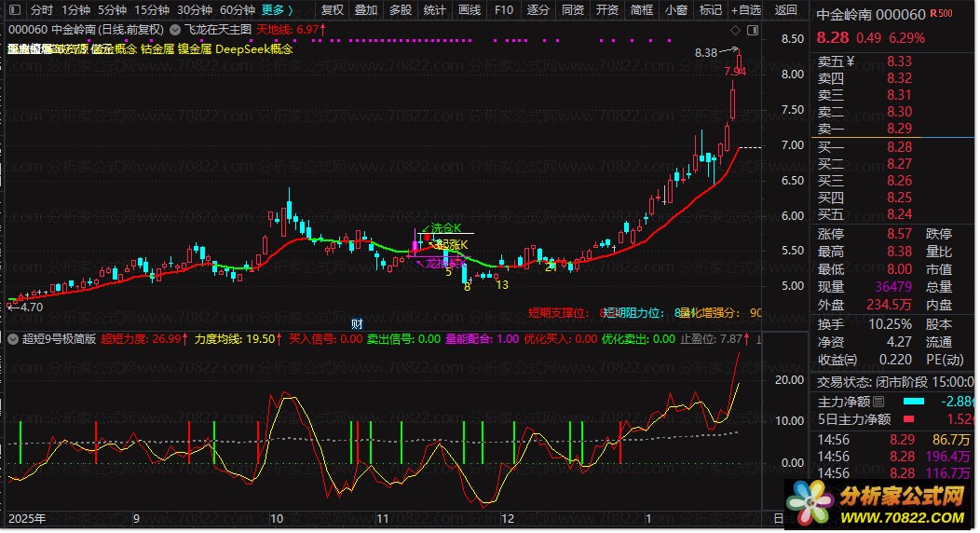Click the 财 marker on timeline
This screenshot has height=533, width=980.
(x=357, y=323)
